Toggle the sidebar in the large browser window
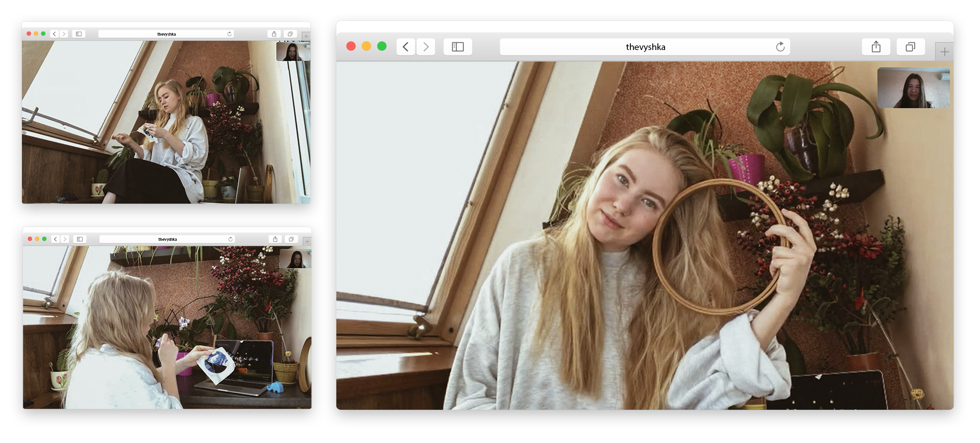980x443 pixels. [x=458, y=47]
